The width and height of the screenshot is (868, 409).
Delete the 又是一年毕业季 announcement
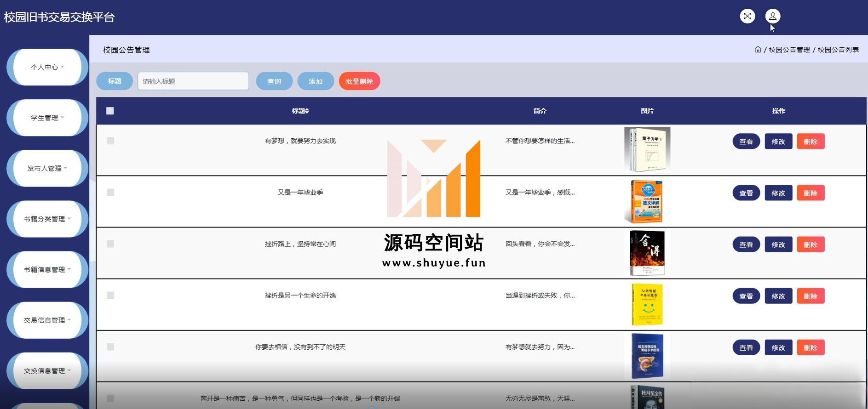[811, 193]
